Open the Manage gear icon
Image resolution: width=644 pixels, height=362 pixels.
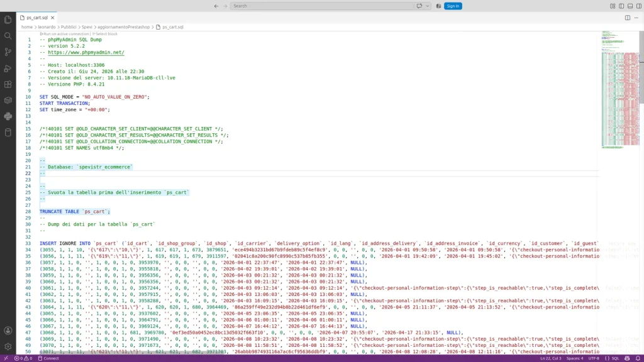pyautogui.click(x=8, y=347)
